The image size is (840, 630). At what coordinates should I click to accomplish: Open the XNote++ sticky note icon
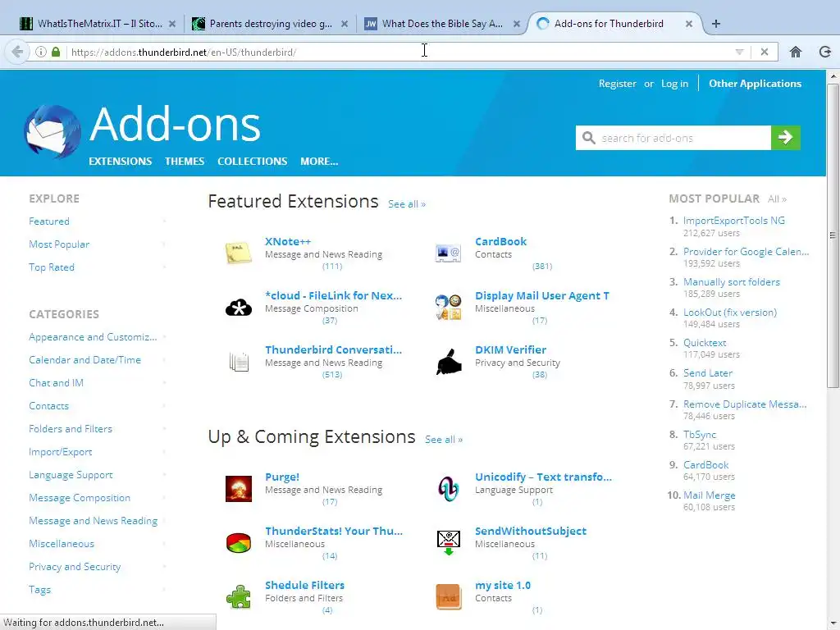point(239,253)
